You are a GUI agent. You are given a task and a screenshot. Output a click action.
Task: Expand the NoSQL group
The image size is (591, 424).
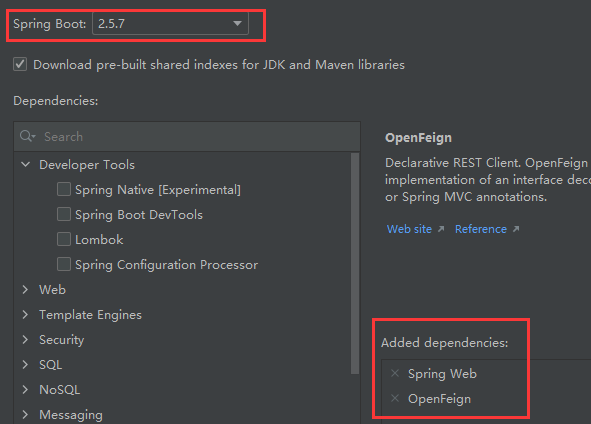tap(25, 389)
